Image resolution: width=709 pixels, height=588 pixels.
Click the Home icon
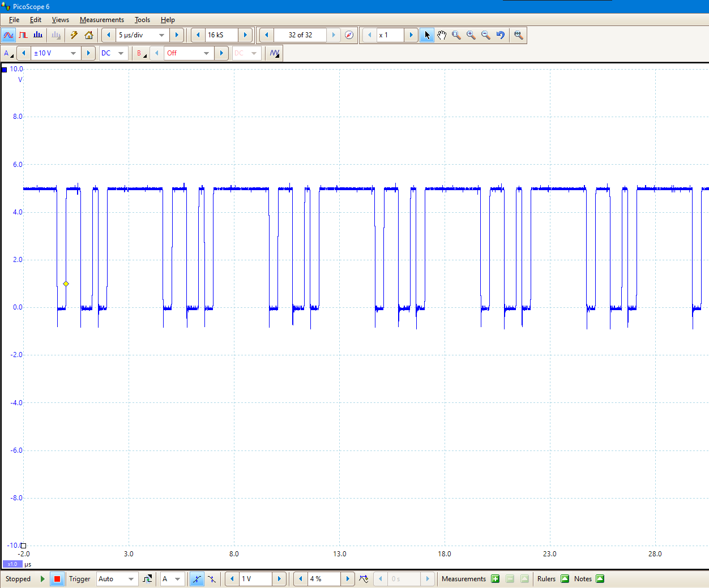(x=89, y=35)
